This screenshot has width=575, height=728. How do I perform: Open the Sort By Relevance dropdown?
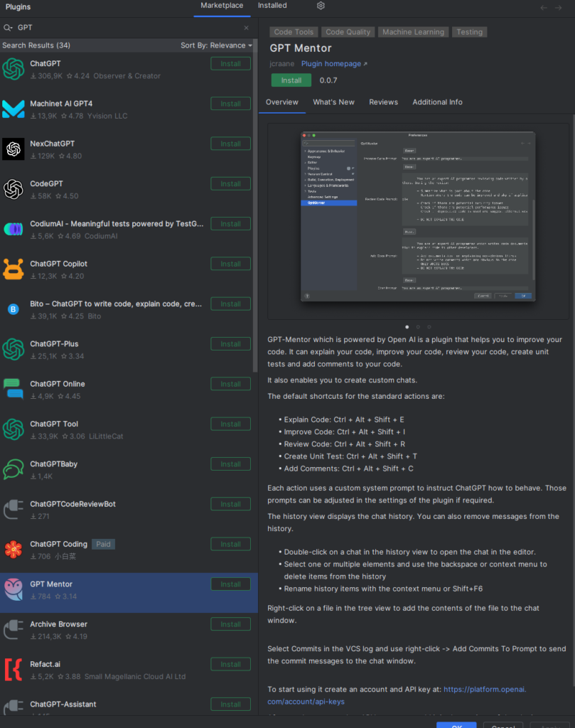(225, 45)
